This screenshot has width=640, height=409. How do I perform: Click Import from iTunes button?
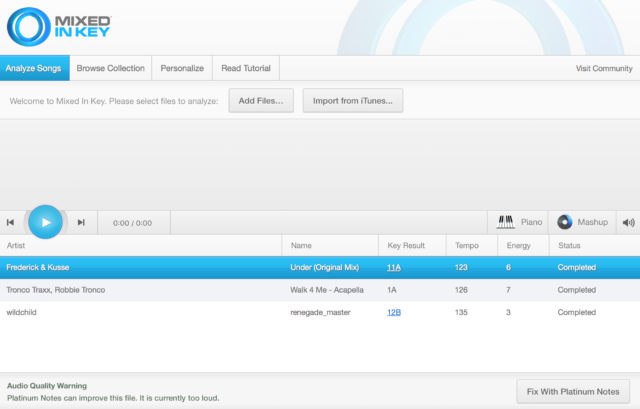pos(353,100)
